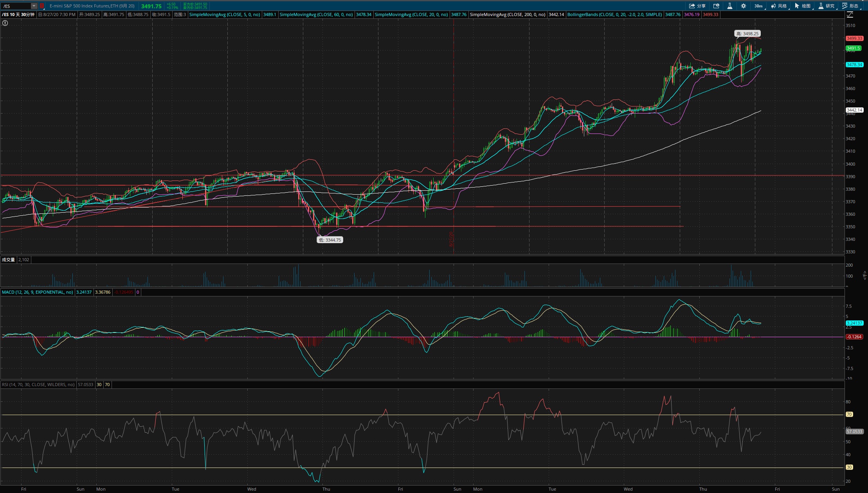The height and width of the screenshot is (493, 868).
Task: Open chart settings gear icon
Action: coord(744,6)
